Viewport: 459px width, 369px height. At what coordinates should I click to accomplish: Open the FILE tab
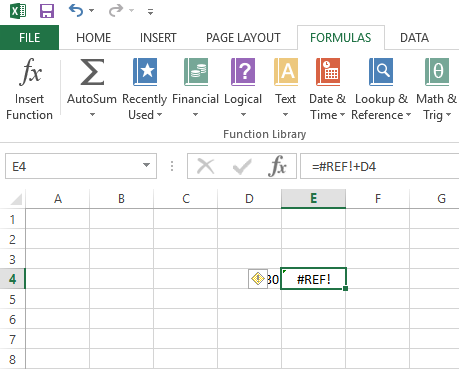29,38
